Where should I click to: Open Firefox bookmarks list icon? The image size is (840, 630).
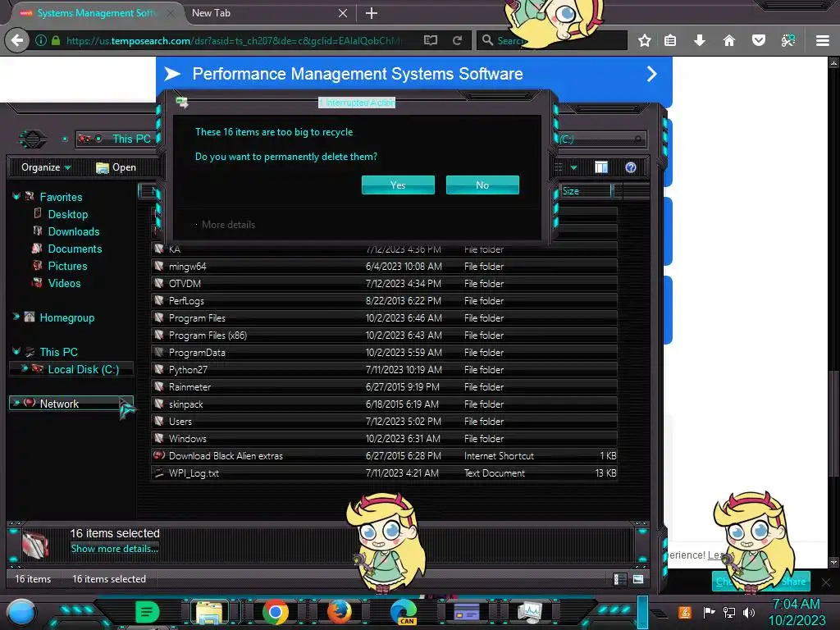coord(670,40)
